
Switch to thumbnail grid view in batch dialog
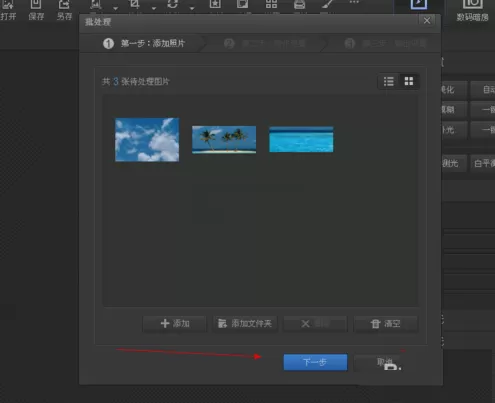pyautogui.click(x=409, y=81)
